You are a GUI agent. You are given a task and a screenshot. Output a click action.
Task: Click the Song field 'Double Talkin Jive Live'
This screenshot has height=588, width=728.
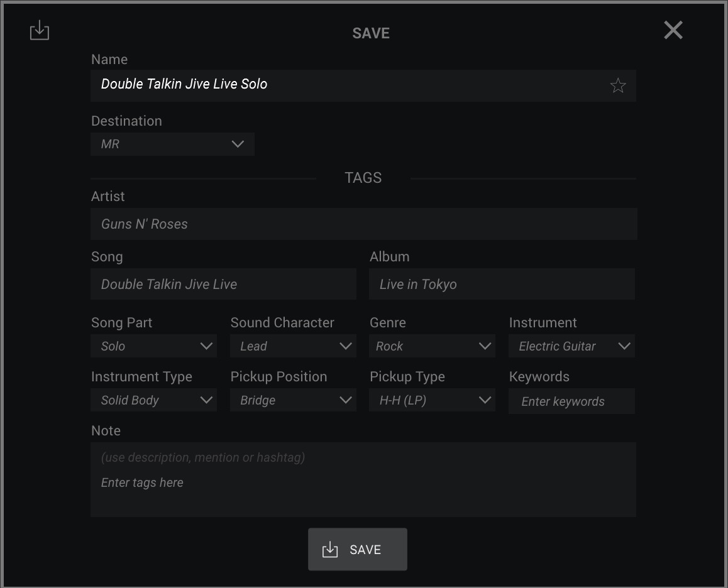coord(223,284)
